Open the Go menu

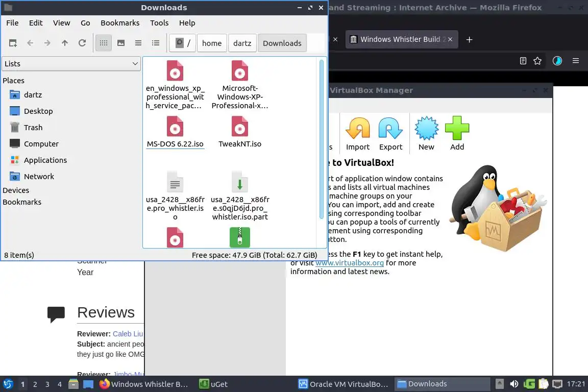(x=86, y=23)
